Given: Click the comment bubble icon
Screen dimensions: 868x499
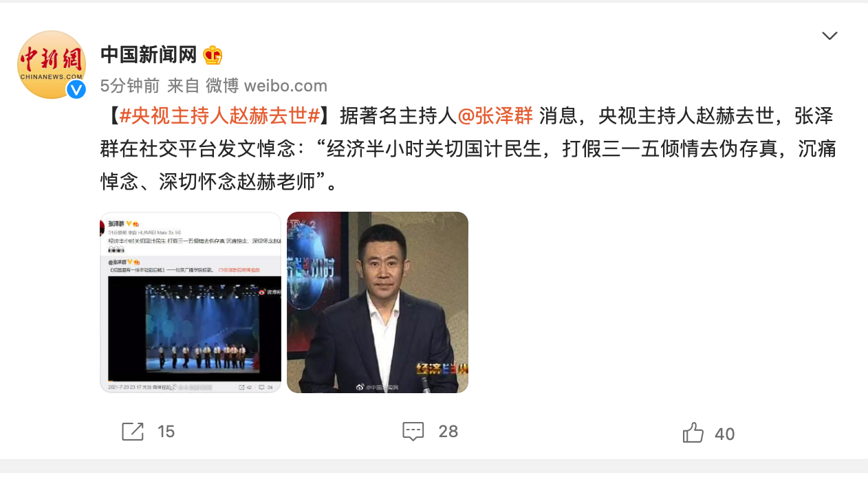Looking at the screenshot, I should point(413,432).
